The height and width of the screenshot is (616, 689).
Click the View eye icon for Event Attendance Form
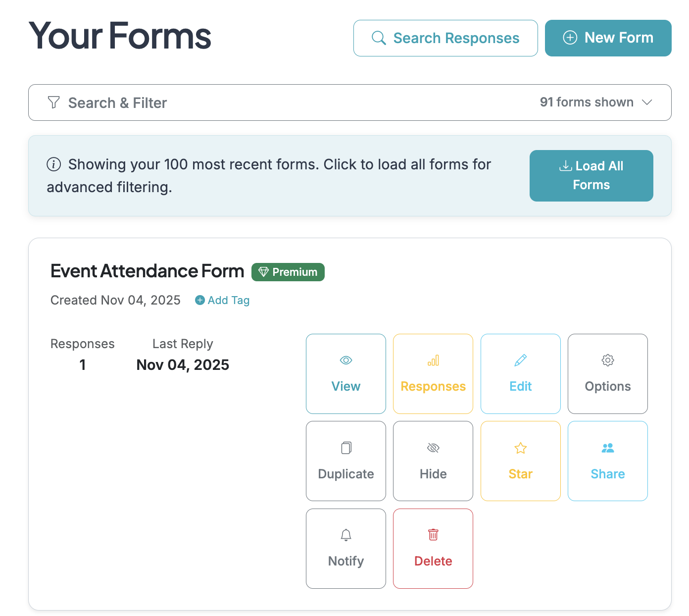[345, 360]
